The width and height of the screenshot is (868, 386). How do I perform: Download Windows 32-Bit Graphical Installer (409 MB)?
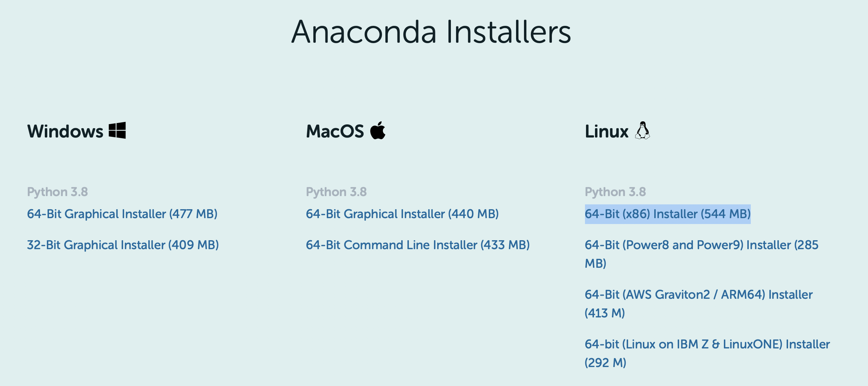tap(123, 245)
